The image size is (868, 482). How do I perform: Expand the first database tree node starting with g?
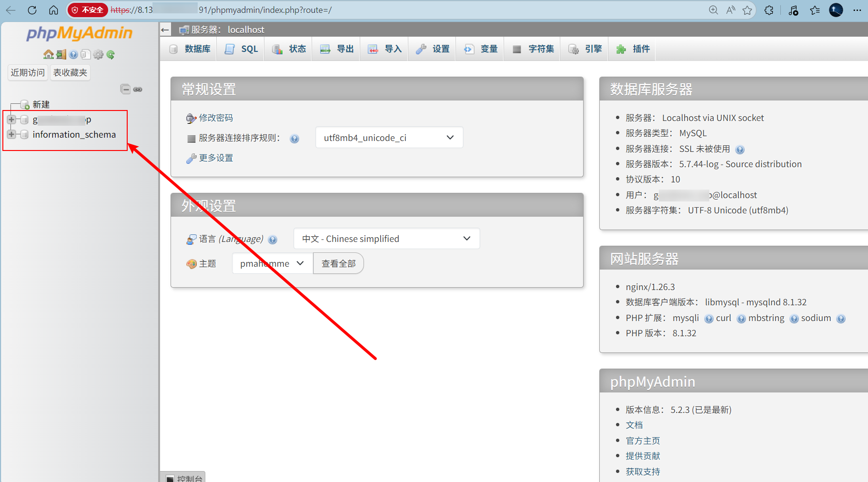coord(11,120)
